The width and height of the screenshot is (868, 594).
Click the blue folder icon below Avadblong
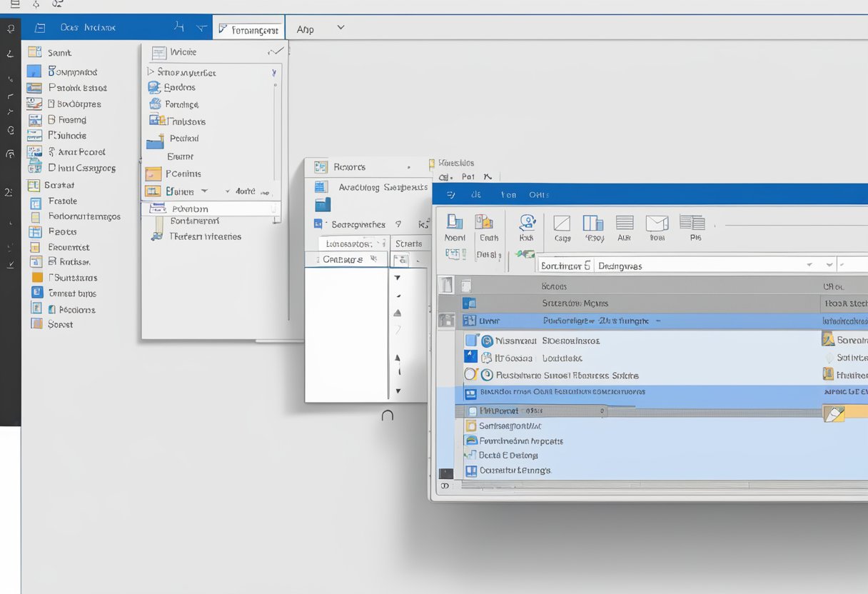pos(323,205)
